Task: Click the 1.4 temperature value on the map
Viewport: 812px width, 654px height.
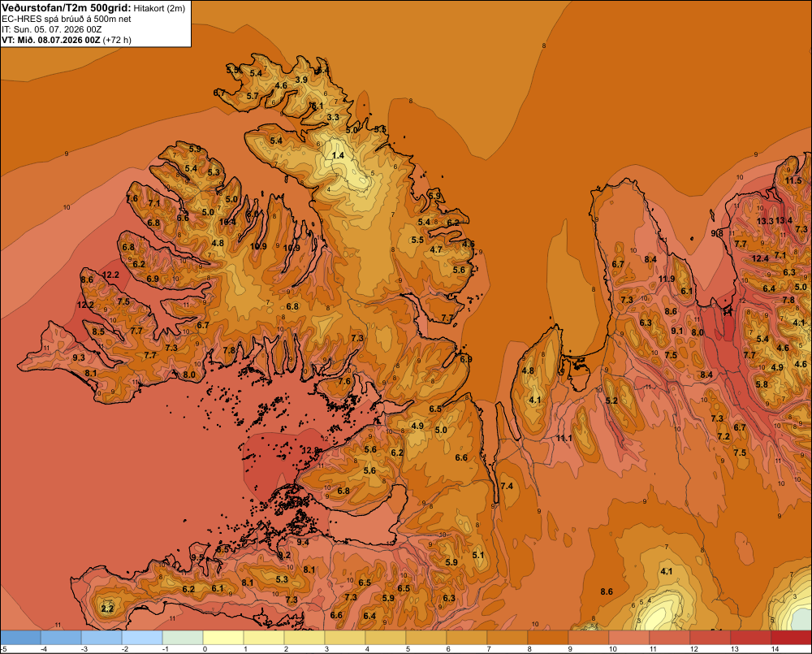Action: 338,155
